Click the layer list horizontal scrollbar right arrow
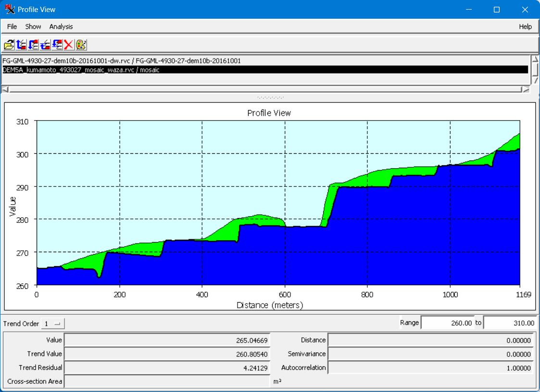Image resolution: width=540 pixels, height=392 pixels. (526, 89)
